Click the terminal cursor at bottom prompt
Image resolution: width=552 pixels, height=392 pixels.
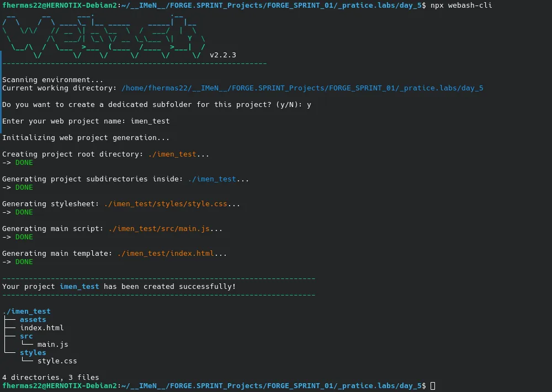point(433,386)
